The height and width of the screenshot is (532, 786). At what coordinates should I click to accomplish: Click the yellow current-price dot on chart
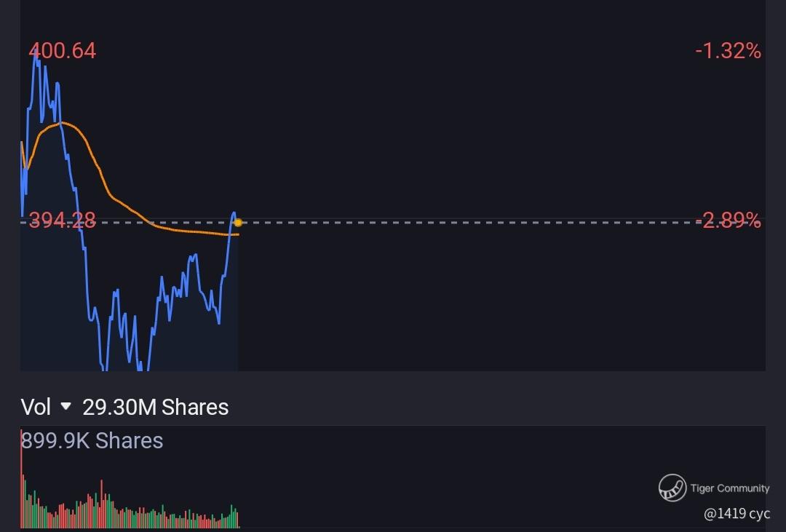coord(238,222)
